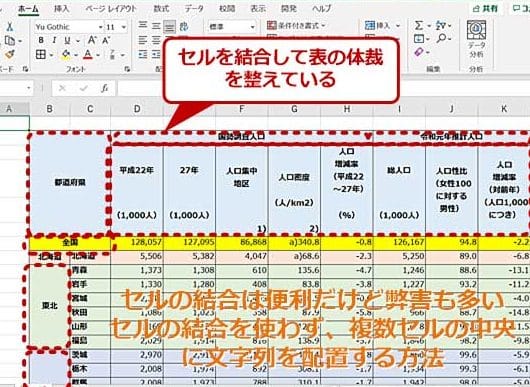Open the text Orientation tool
This screenshot has height=387, width=530.
coord(184,26)
